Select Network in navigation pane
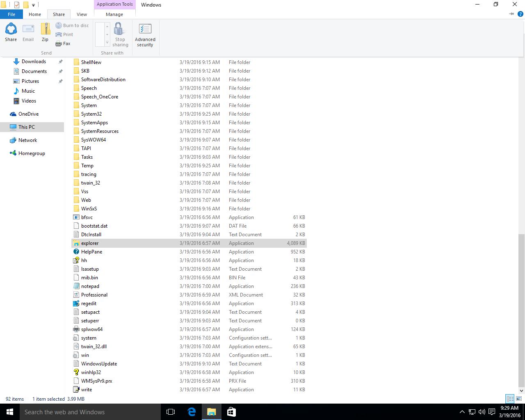 (x=27, y=140)
